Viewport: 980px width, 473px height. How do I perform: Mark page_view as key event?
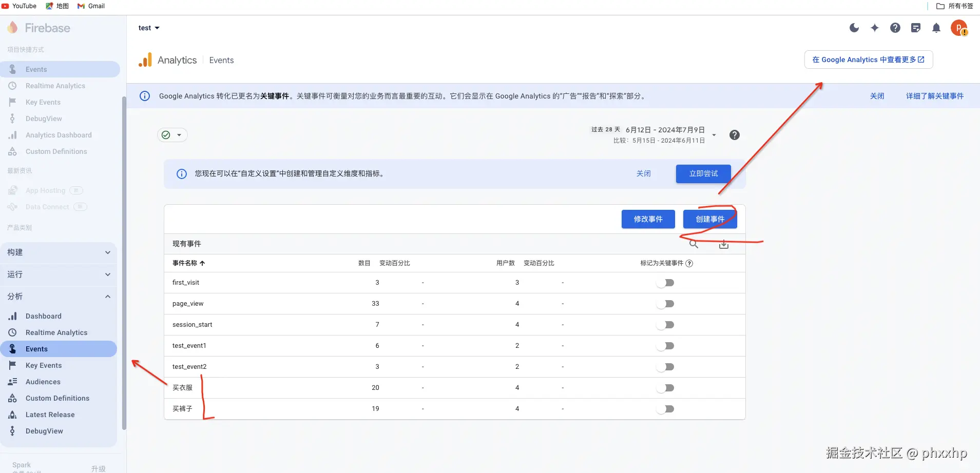click(x=665, y=304)
